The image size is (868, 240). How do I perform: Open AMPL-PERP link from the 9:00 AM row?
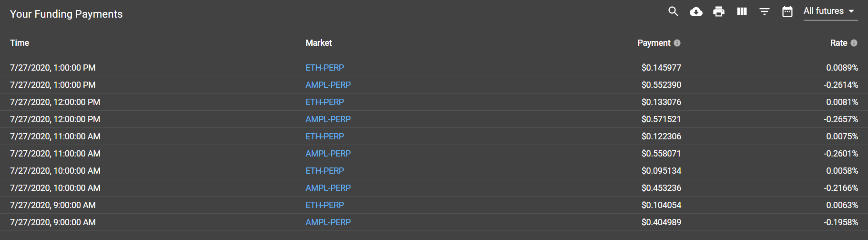click(x=328, y=222)
